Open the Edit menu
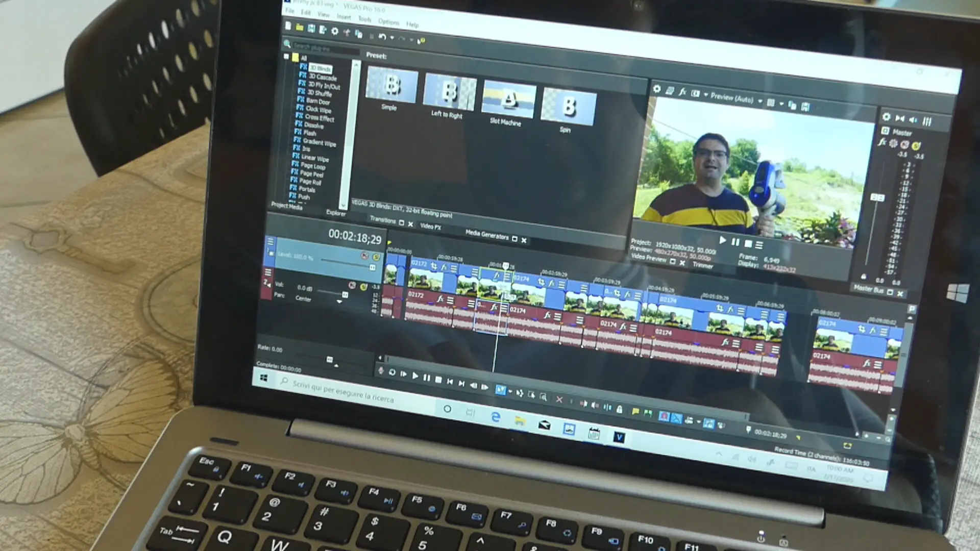This screenshot has width=980, height=551. coord(306,12)
